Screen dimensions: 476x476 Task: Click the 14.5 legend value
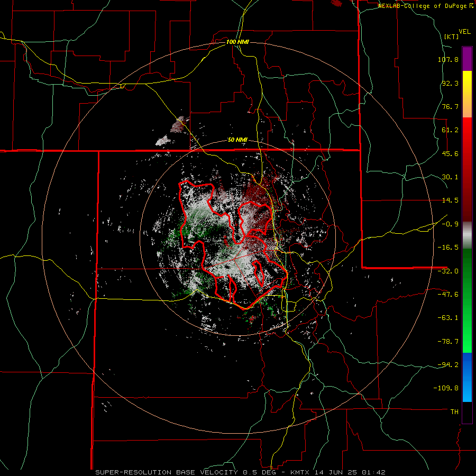(450, 200)
